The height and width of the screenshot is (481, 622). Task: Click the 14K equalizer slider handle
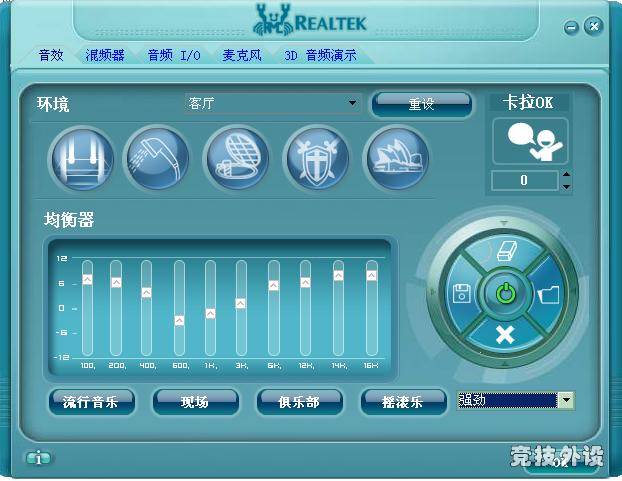338,275
